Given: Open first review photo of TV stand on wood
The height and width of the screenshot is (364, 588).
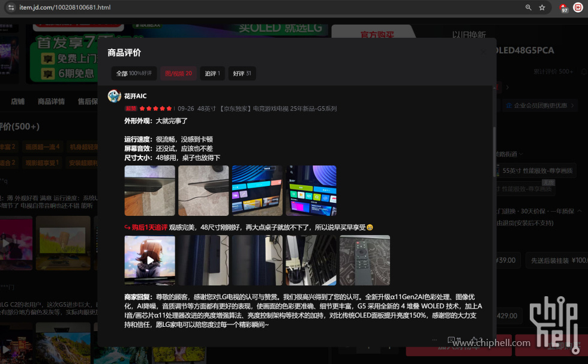Looking at the screenshot, I should coord(149,191).
